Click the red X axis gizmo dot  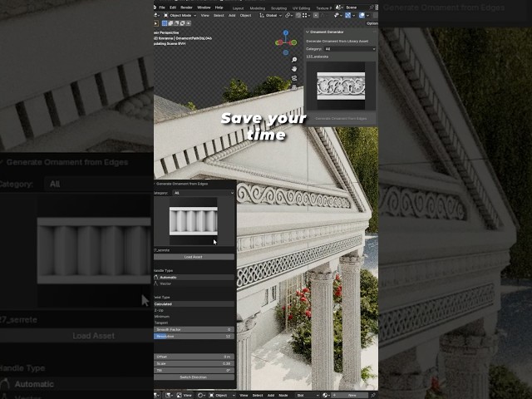click(x=278, y=42)
